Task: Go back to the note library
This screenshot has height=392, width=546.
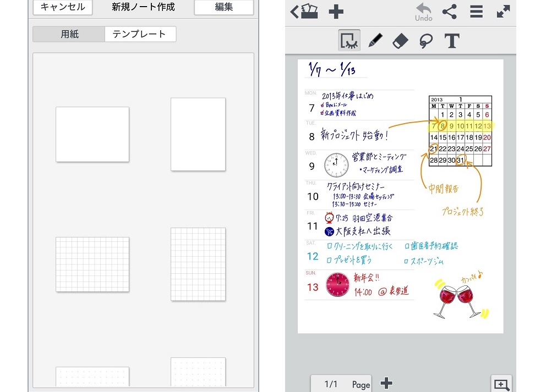Action: click(304, 12)
